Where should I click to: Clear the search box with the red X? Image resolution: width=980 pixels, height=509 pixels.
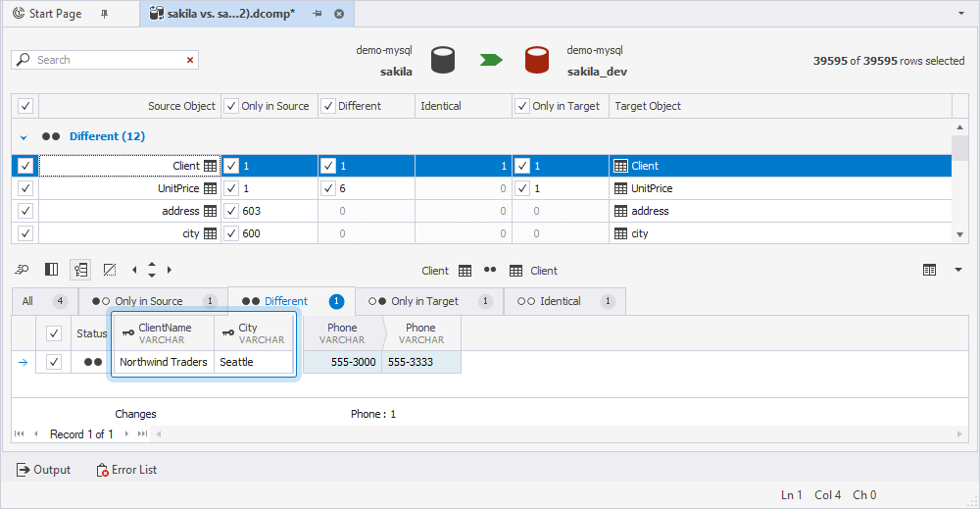coord(190,60)
